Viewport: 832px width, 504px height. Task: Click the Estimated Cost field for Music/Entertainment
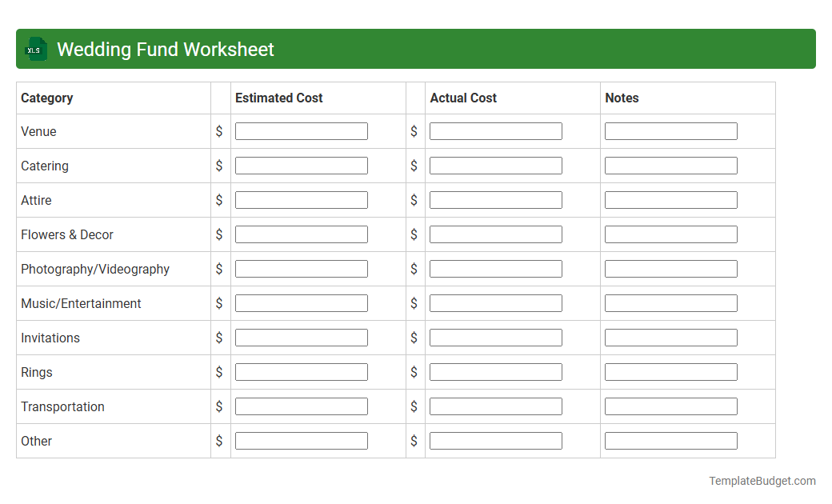coord(301,302)
